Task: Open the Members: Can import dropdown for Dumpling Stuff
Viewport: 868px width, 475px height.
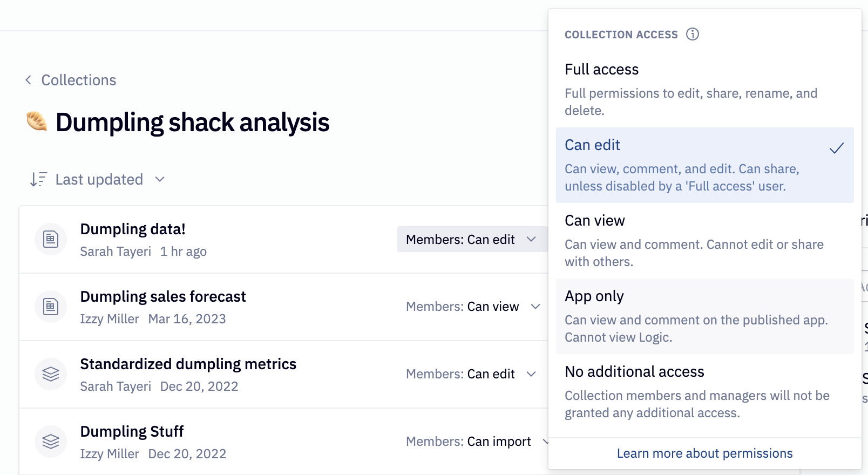Action: (x=478, y=441)
